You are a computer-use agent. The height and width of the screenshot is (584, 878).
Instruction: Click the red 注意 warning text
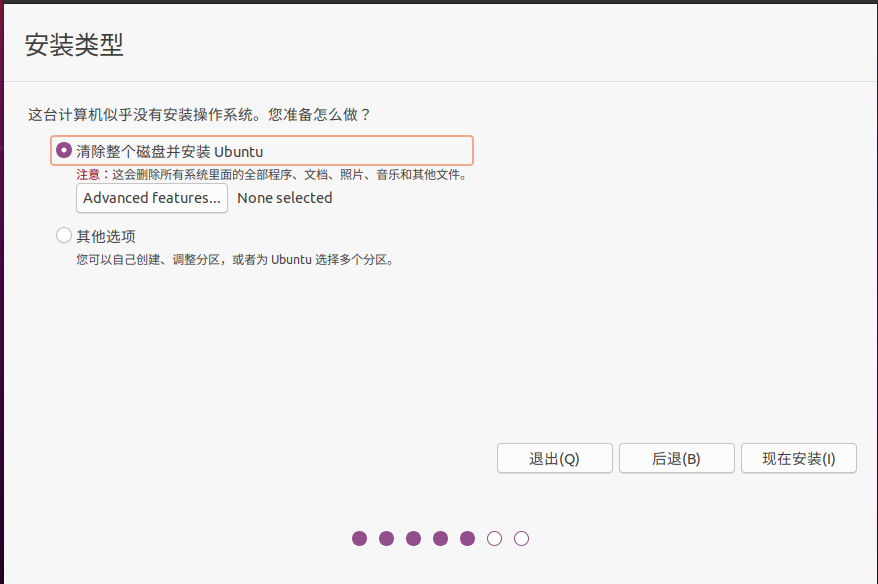[88, 175]
